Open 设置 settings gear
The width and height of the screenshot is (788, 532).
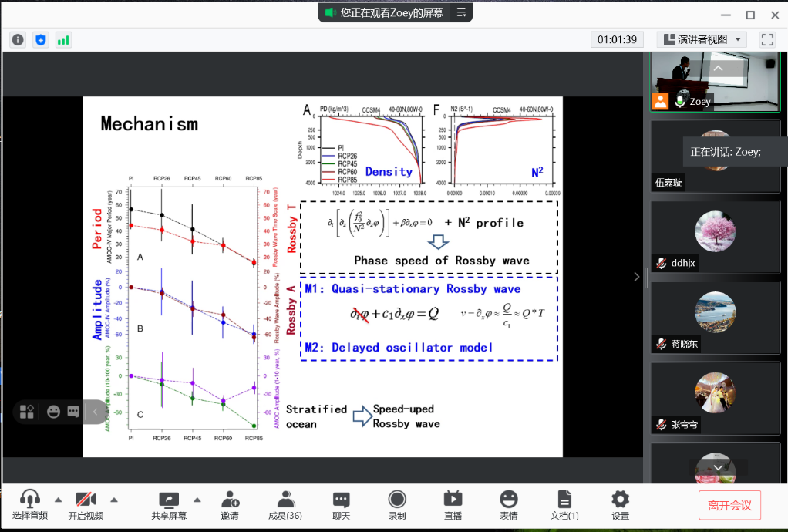[620, 505]
